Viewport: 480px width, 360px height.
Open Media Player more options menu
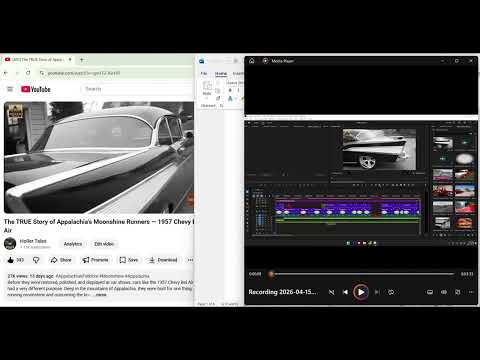click(x=471, y=292)
